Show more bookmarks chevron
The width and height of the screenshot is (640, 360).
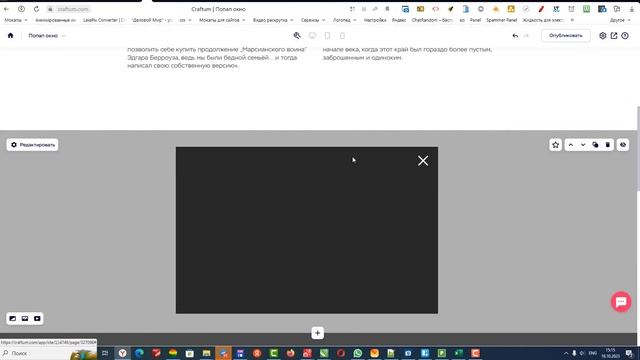[x=572, y=20]
